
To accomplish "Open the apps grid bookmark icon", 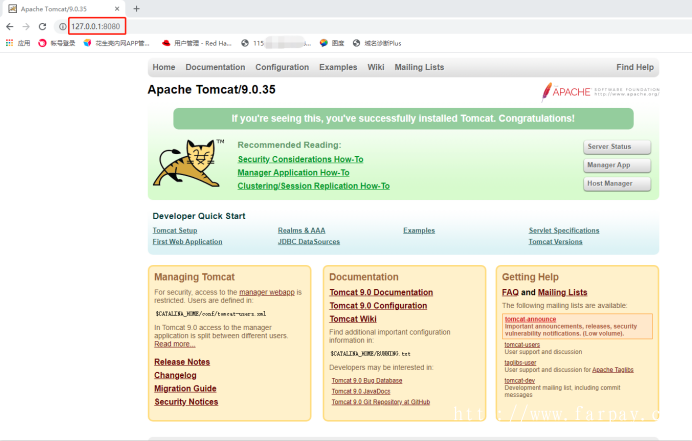I will point(10,43).
